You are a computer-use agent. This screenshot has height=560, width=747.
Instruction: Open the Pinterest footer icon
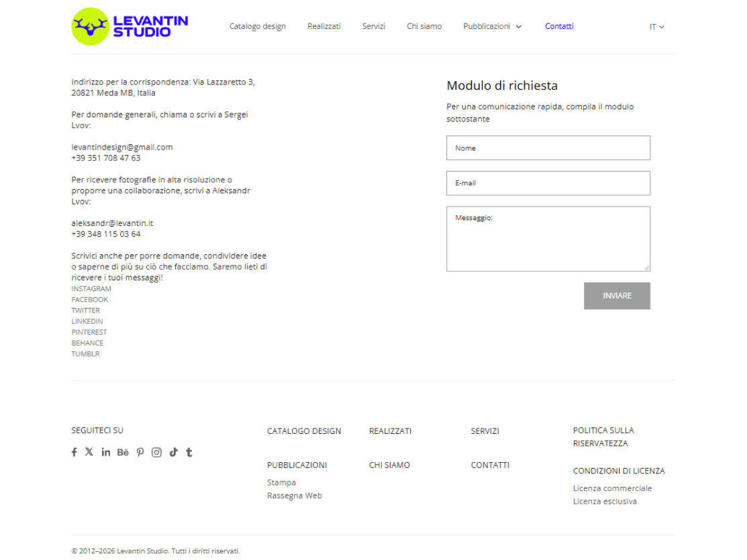pos(140,453)
